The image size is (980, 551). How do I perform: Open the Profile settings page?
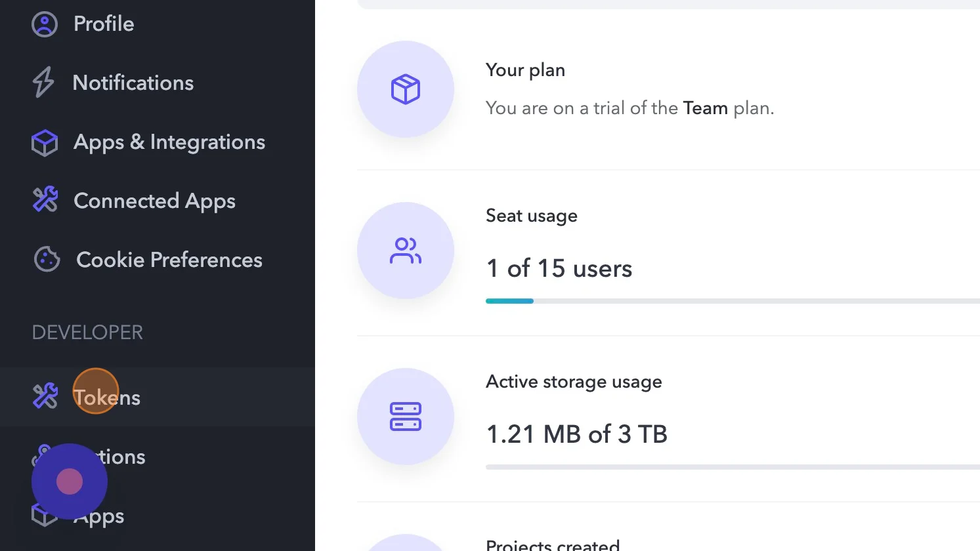point(104,24)
